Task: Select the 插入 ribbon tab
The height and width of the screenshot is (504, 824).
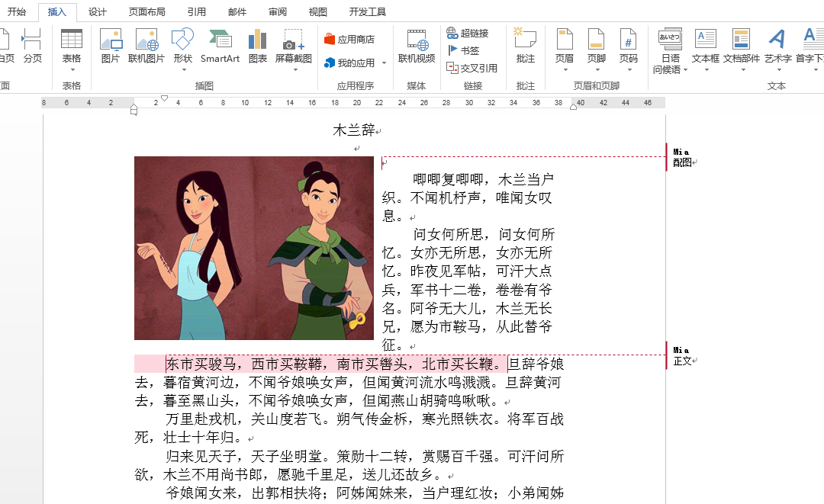Action: pyautogui.click(x=56, y=11)
